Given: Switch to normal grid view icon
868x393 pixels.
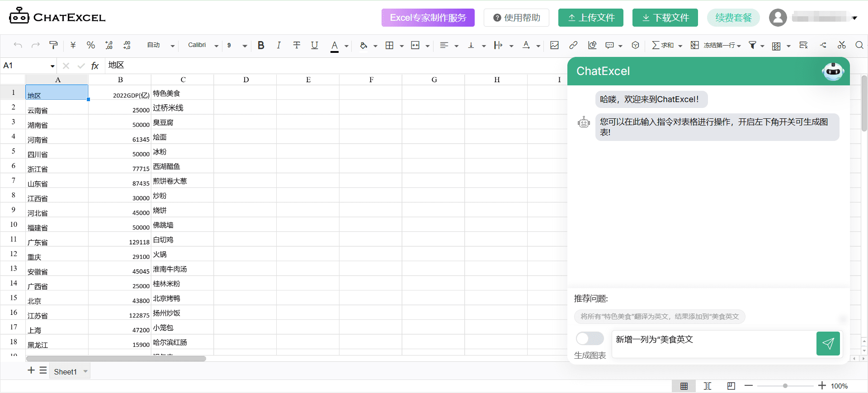Looking at the screenshot, I should [x=684, y=386].
